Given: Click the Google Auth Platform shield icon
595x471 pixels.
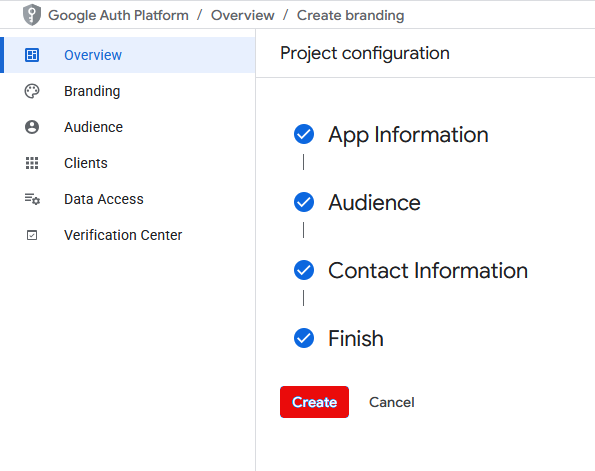Looking at the screenshot, I should click(x=32, y=15).
